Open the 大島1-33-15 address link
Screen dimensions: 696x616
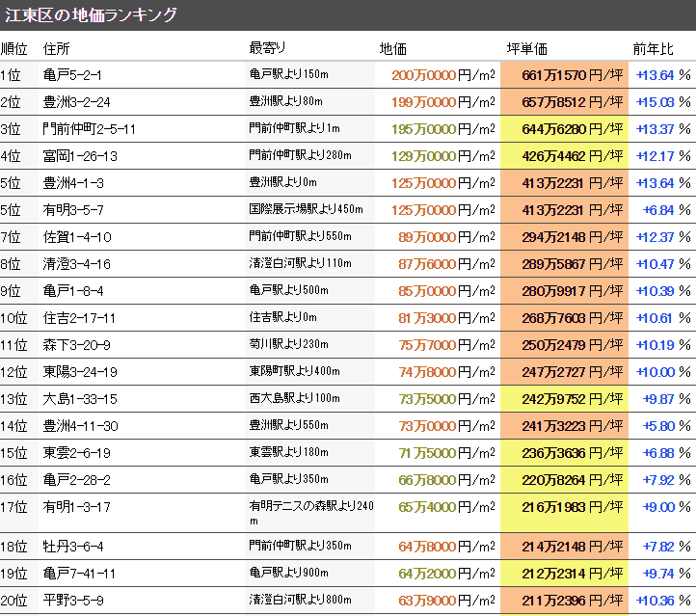point(81,399)
